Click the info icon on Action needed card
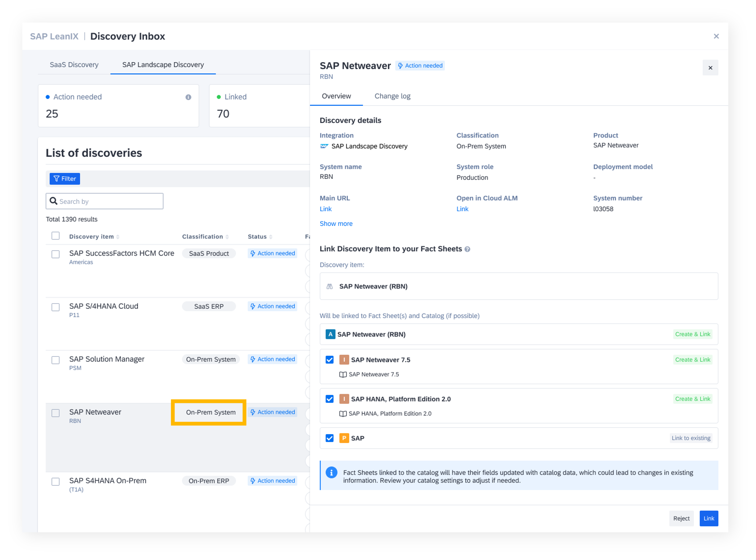Image resolution: width=756 pixels, height=560 pixels. [188, 97]
